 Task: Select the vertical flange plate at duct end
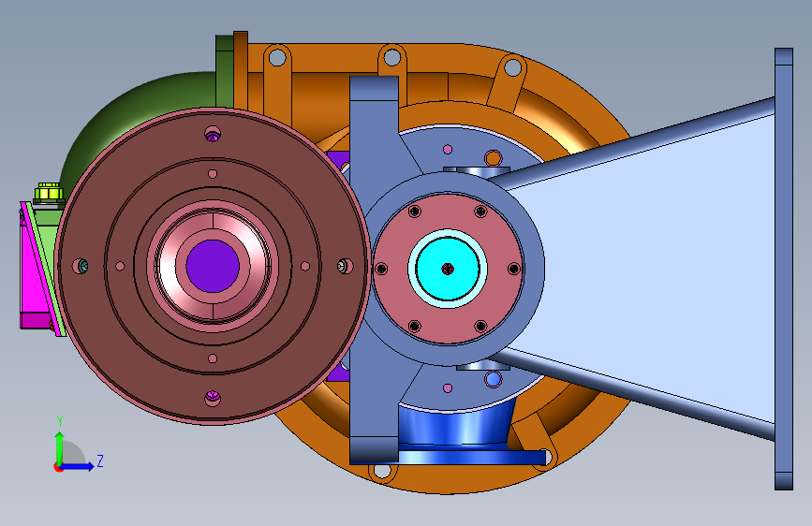pos(784,269)
